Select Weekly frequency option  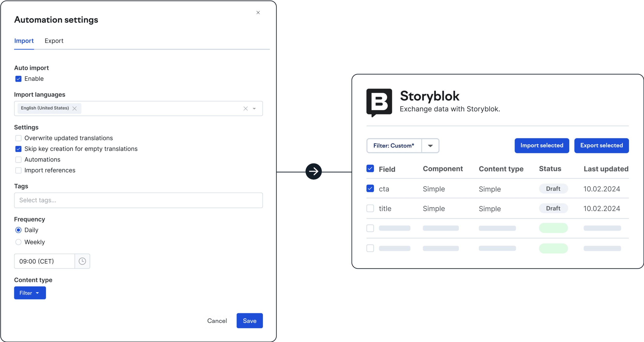pos(18,242)
